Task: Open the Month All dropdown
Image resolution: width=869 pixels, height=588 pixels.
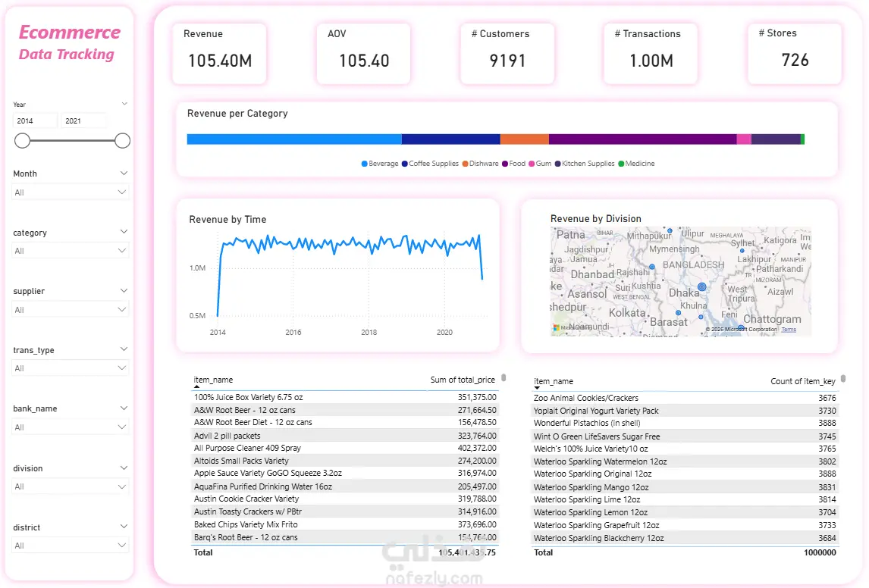Action: [x=70, y=192]
